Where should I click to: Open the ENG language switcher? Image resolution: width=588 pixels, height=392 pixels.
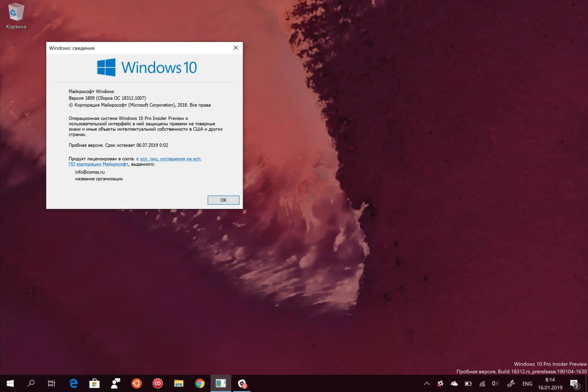click(527, 383)
